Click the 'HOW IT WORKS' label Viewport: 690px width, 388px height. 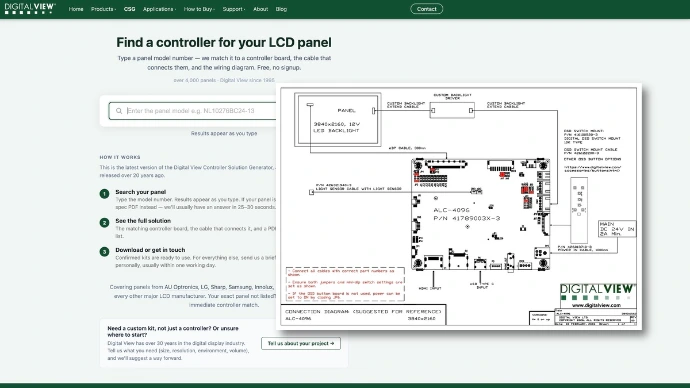coord(120,157)
